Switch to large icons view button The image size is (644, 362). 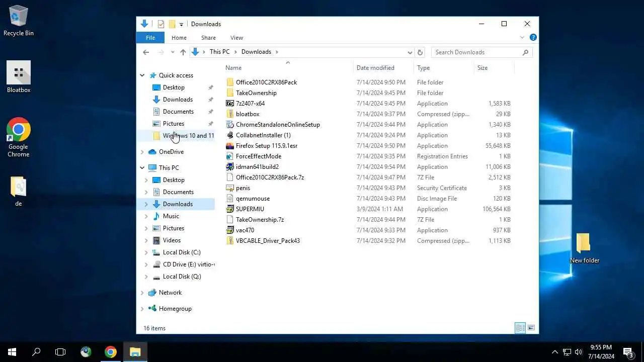point(531,328)
